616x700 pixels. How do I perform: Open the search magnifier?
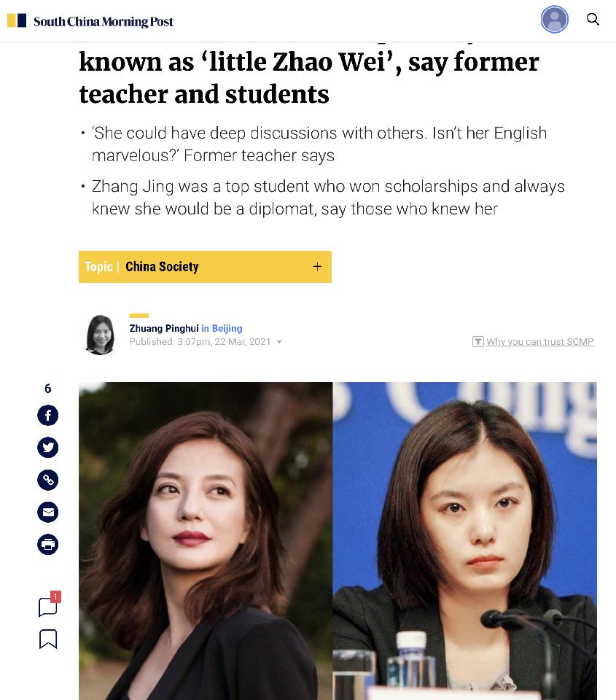click(593, 19)
